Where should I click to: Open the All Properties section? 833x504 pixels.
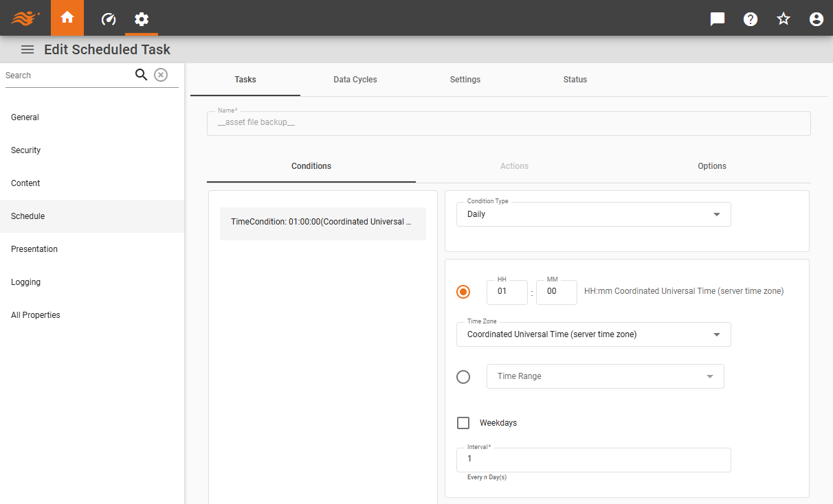pos(36,314)
